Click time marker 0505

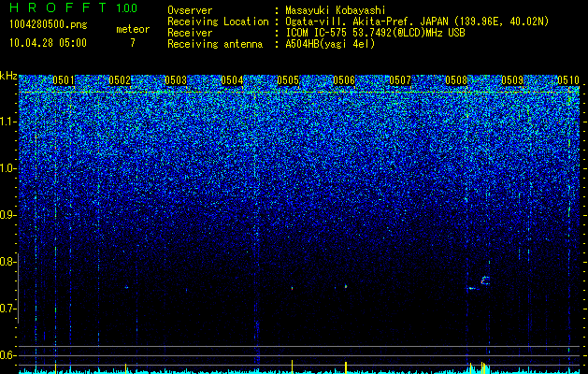click(x=288, y=80)
